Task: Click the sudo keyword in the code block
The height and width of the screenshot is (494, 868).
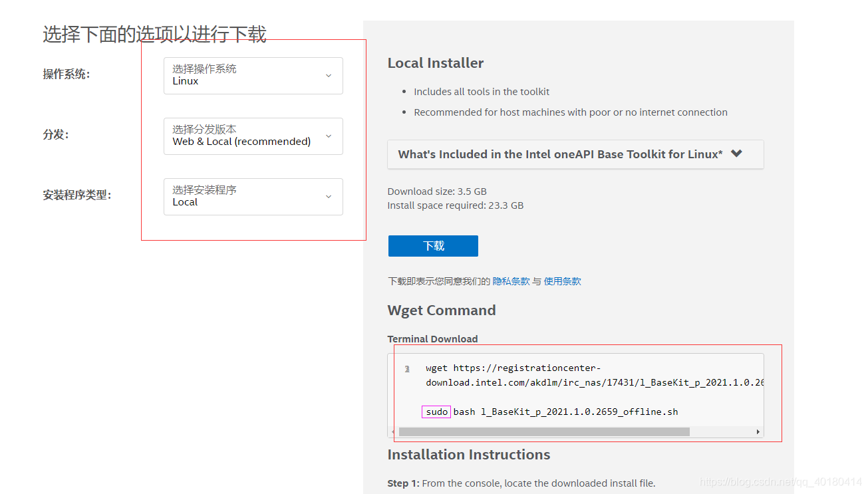Action: pyautogui.click(x=436, y=412)
